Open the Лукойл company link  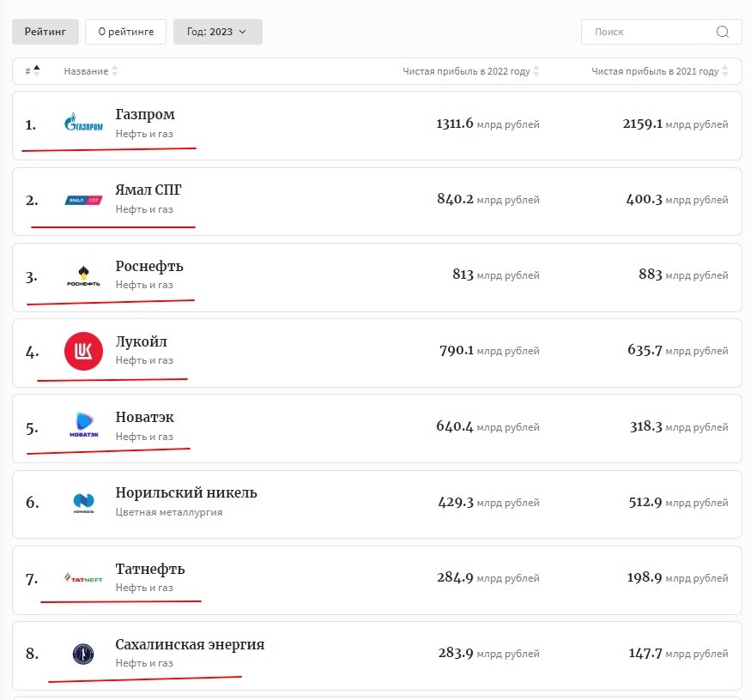click(x=141, y=341)
